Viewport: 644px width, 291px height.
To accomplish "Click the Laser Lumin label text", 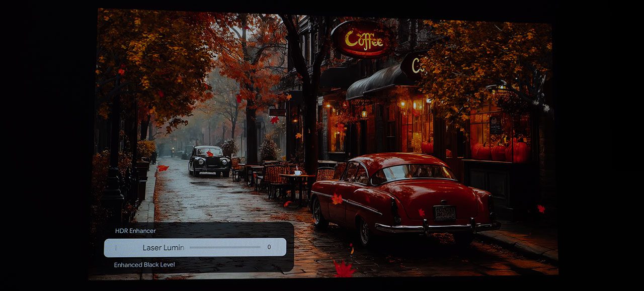I will point(163,247).
